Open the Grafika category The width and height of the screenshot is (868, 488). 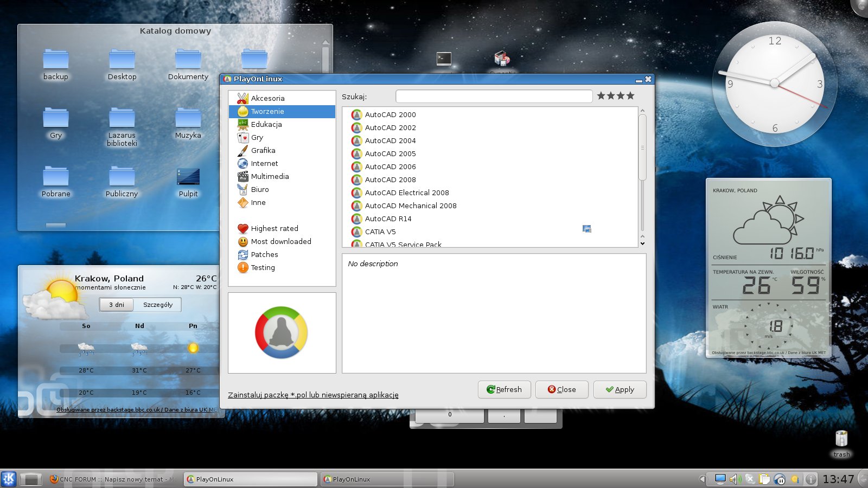pos(282,150)
